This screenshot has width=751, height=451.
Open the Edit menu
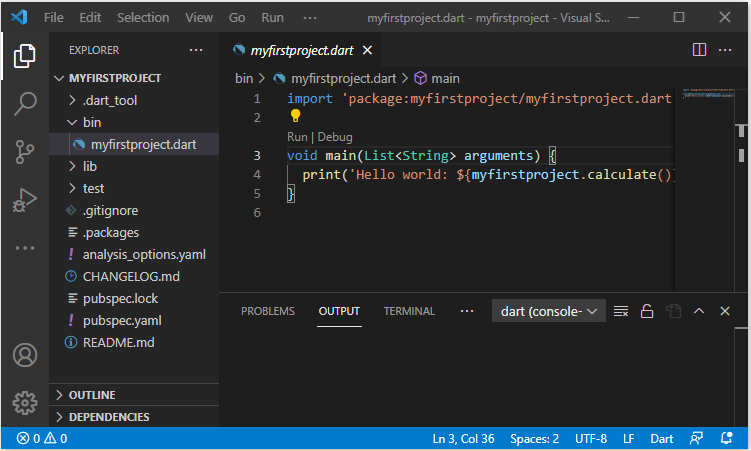[90, 18]
